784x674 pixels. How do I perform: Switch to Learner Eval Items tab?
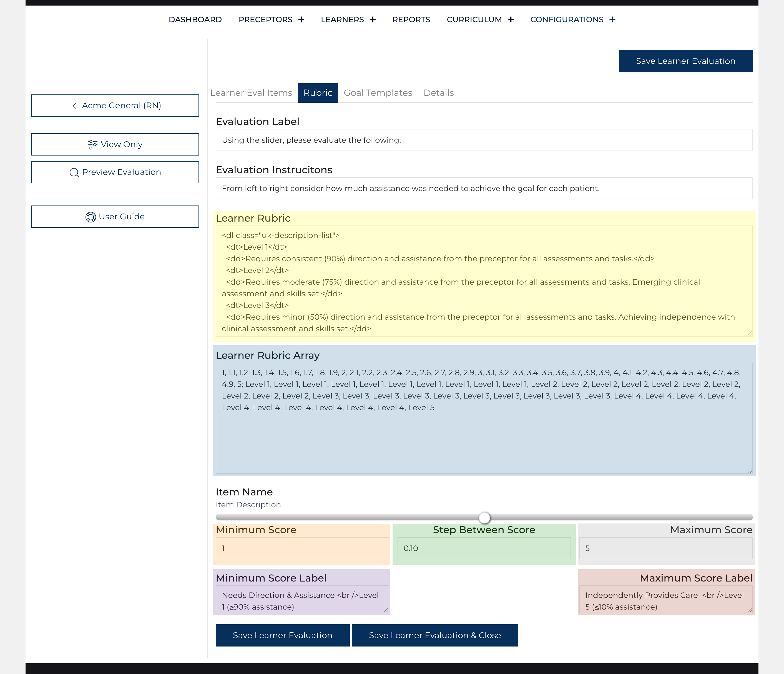(x=251, y=93)
